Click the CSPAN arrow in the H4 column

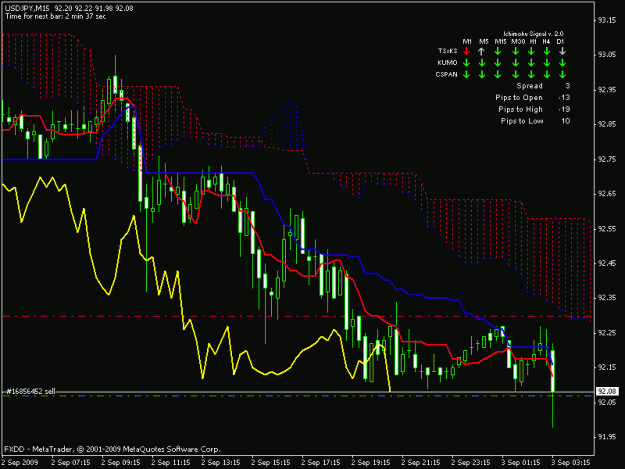(x=547, y=75)
